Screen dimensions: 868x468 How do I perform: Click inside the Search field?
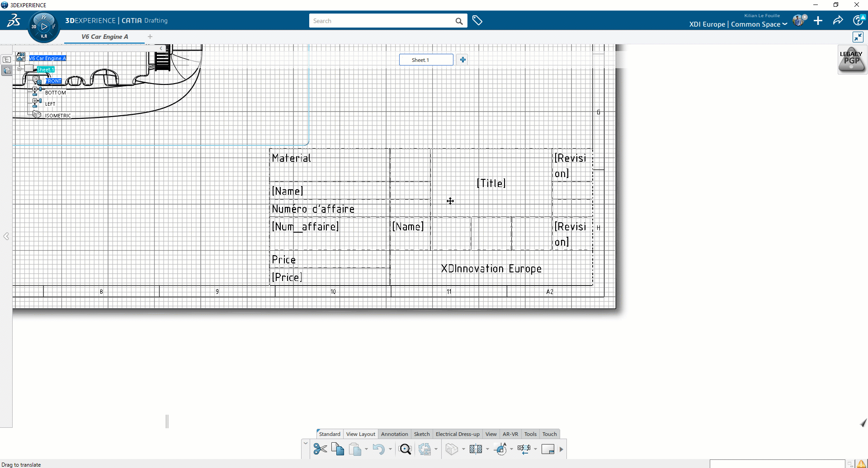pos(384,21)
